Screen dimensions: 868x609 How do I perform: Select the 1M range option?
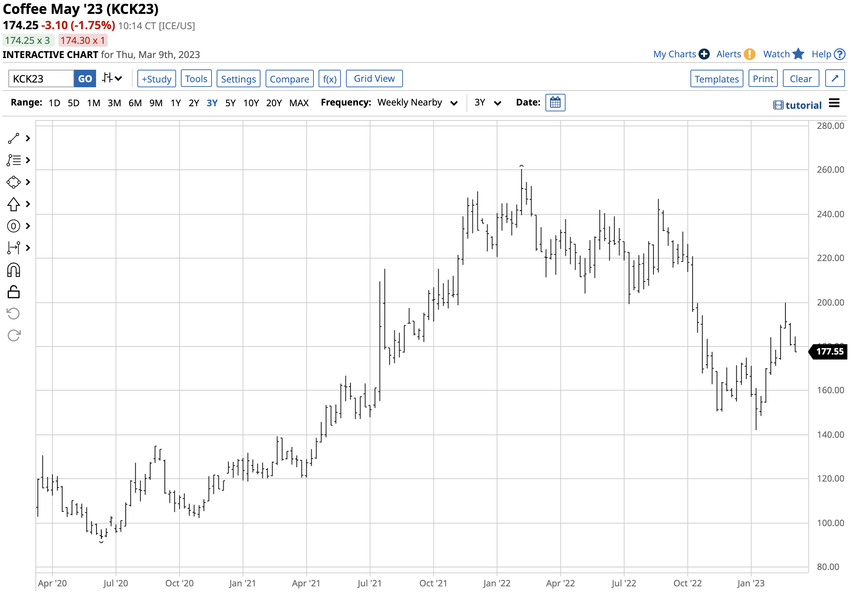point(94,103)
